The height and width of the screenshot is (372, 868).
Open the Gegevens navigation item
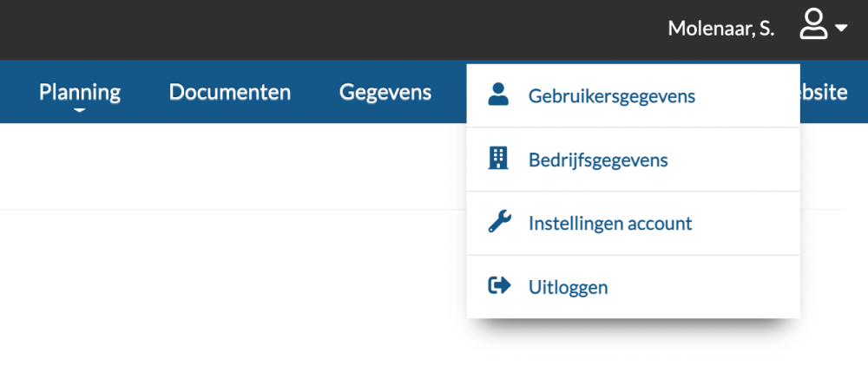point(385,92)
